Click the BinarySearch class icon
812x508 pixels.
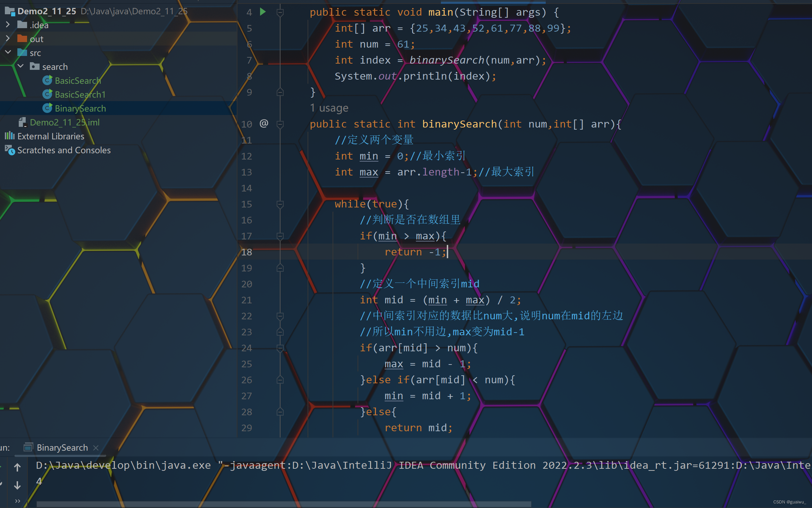47,108
